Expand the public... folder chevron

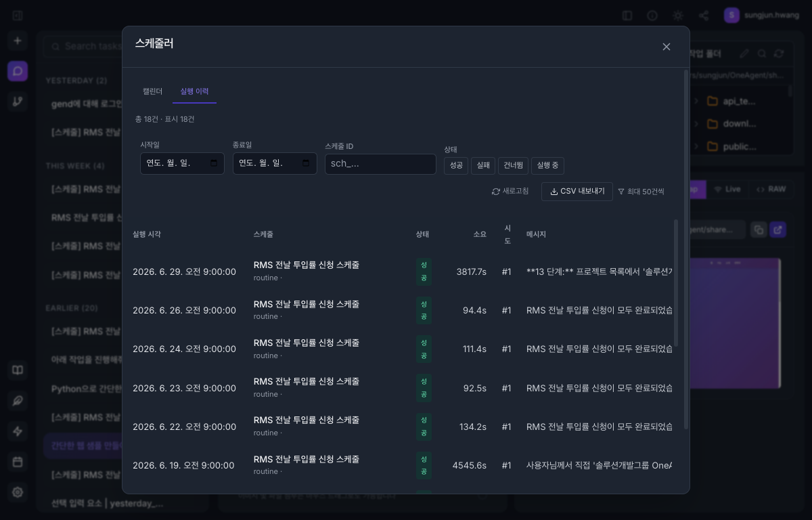[696, 146]
